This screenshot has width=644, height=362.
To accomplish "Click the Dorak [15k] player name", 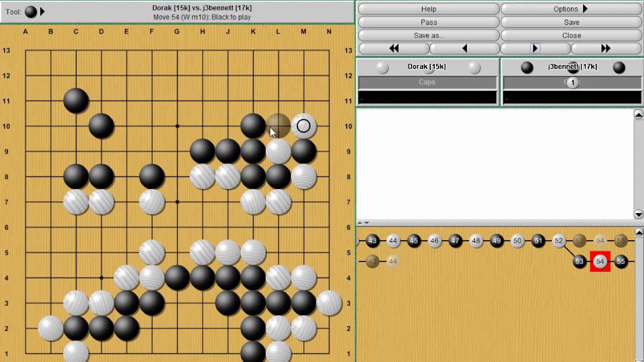I will (427, 66).
